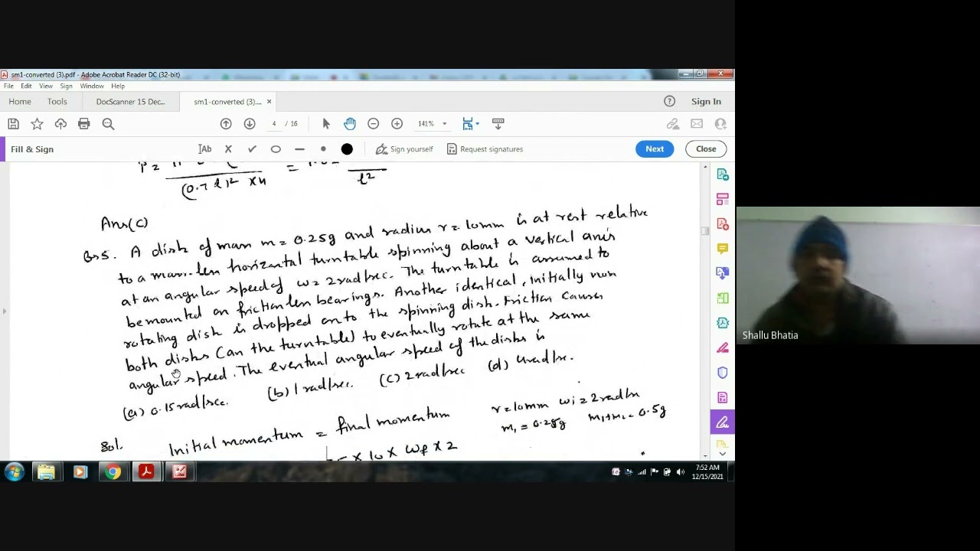The height and width of the screenshot is (551, 980).
Task: Click the read mode scroll icon
Action: [x=498, y=124]
